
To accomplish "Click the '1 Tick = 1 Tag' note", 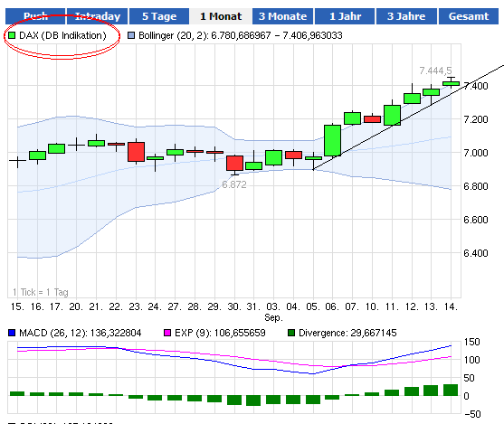I will (x=41, y=292).
